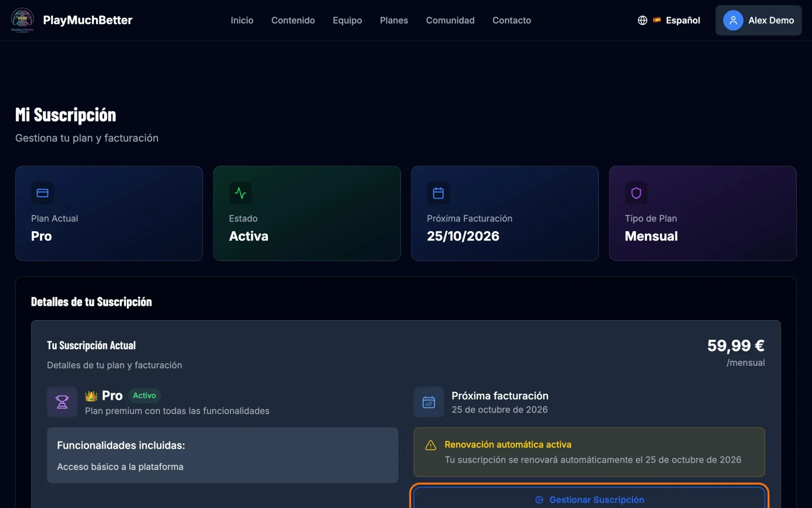Image resolution: width=812 pixels, height=508 pixels.
Task: Click the shield icon in Tipo de Plan card
Action: point(636,193)
